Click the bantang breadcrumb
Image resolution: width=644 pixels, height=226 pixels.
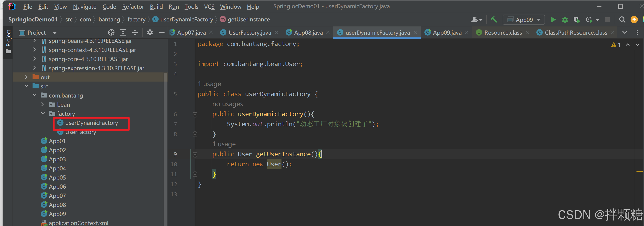coord(109,20)
